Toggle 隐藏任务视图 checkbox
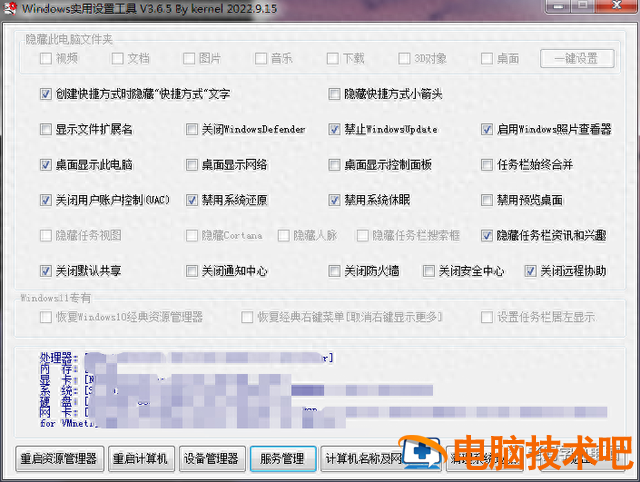The height and width of the screenshot is (482, 640). pos(46,235)
